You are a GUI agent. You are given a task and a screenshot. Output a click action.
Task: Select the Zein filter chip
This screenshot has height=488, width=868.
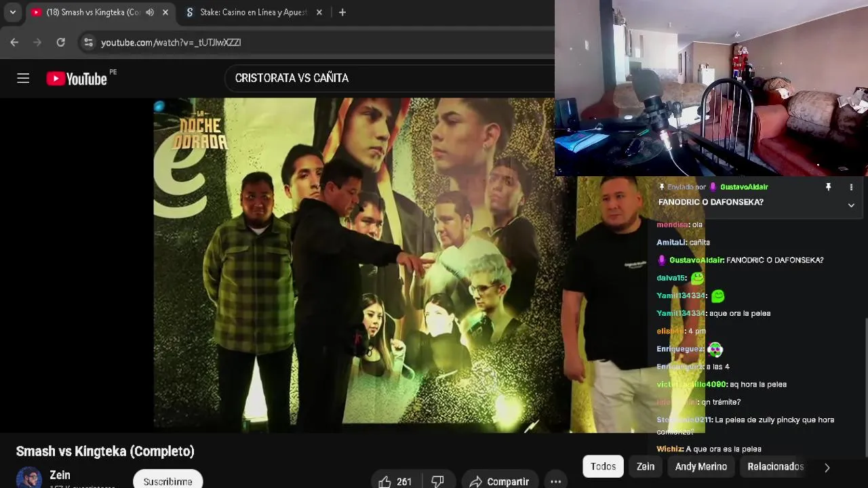tap(646, 466)
